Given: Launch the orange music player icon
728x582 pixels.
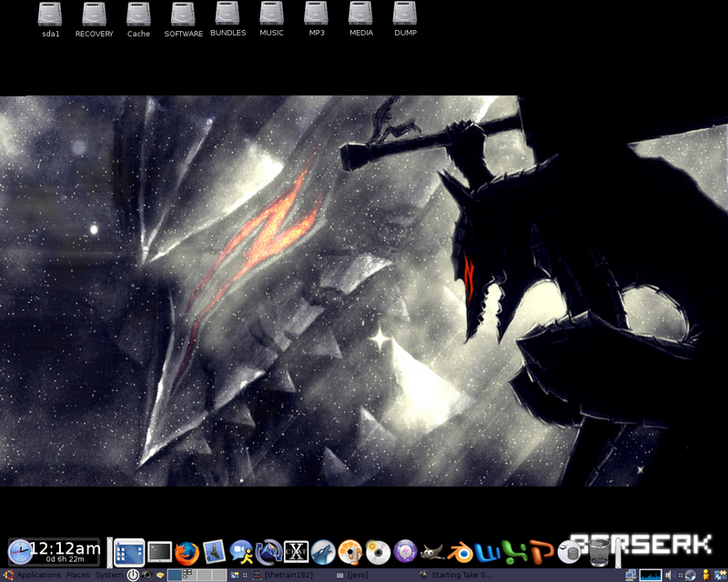Looking at the screenshot, I should coord(350,552).
